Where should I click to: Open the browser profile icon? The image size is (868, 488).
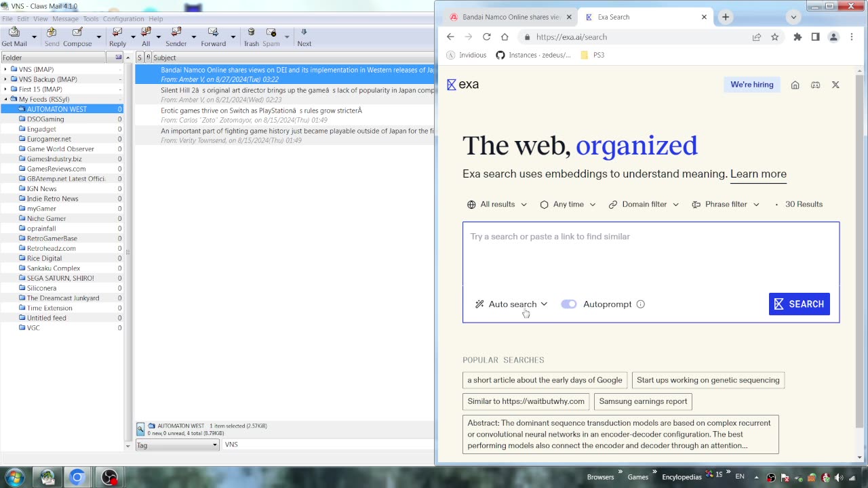point(833,37)
